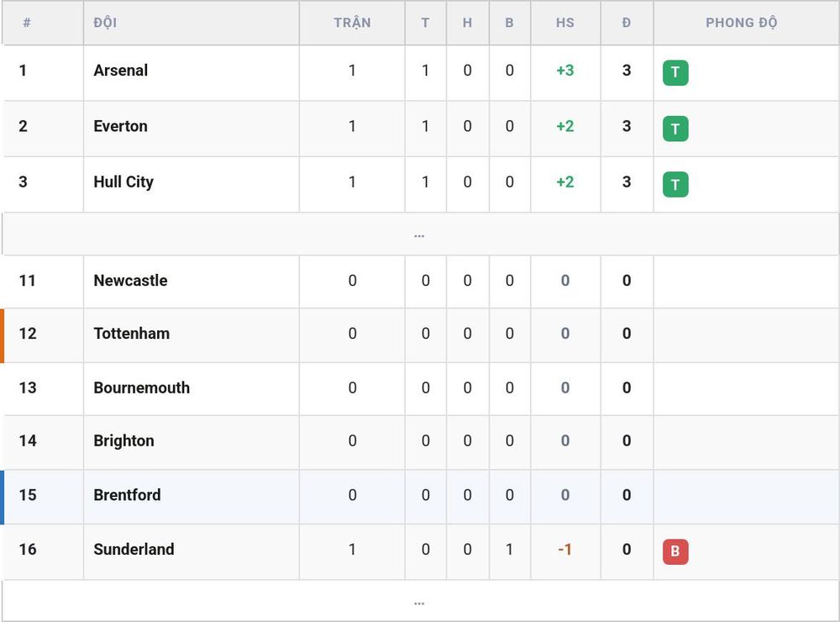The height and width of the screenshot is (622, 840).
Task: Click Everton's green T form badge
Action: click(675, 129)
